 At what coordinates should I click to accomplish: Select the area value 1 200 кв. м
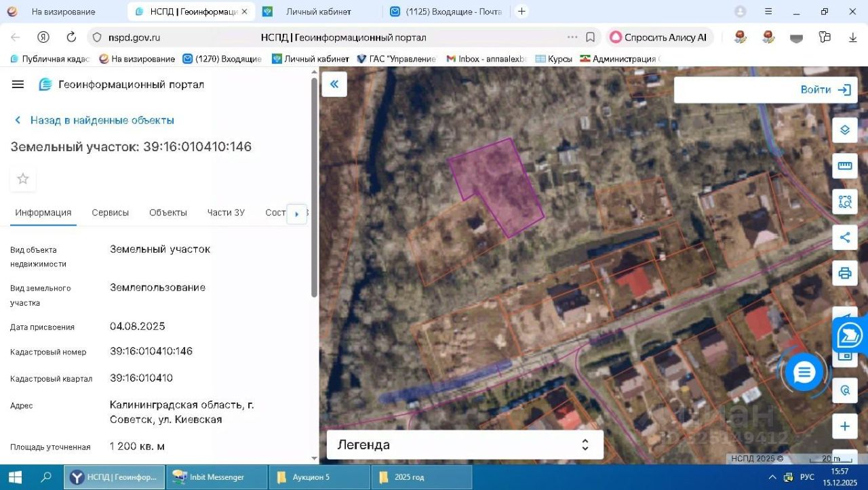click(137, 446)
